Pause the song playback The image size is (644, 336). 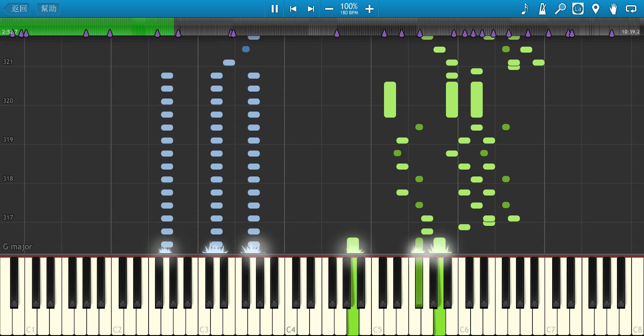click(275, 8)
